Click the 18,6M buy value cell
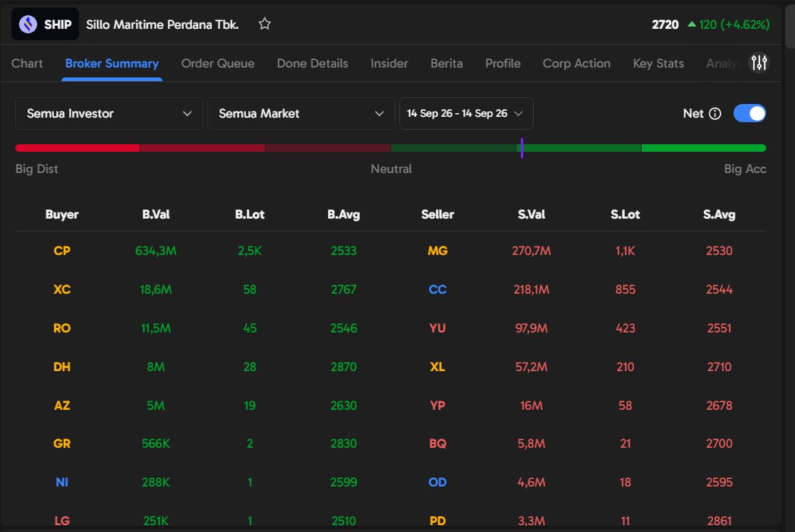The image size is (795, 532). click(x=156, y=289)
